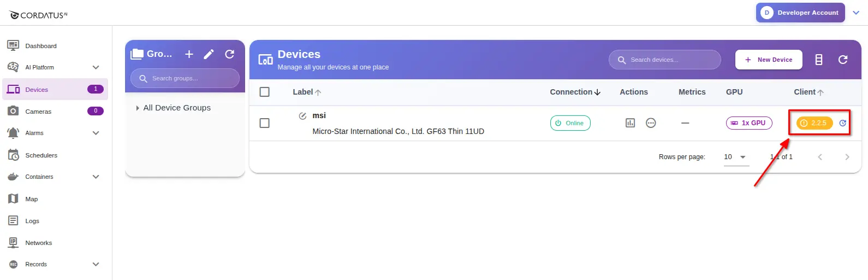Add a new device group with plus
Screen dimensions: 868x280
click(x=189, y=54)
